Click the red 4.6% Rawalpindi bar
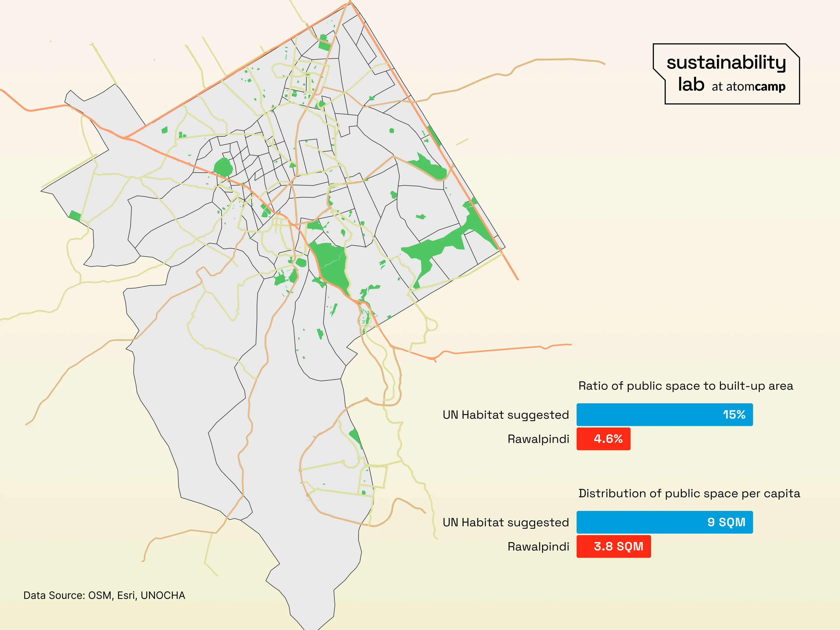840x630 pixels. point(603,439)
